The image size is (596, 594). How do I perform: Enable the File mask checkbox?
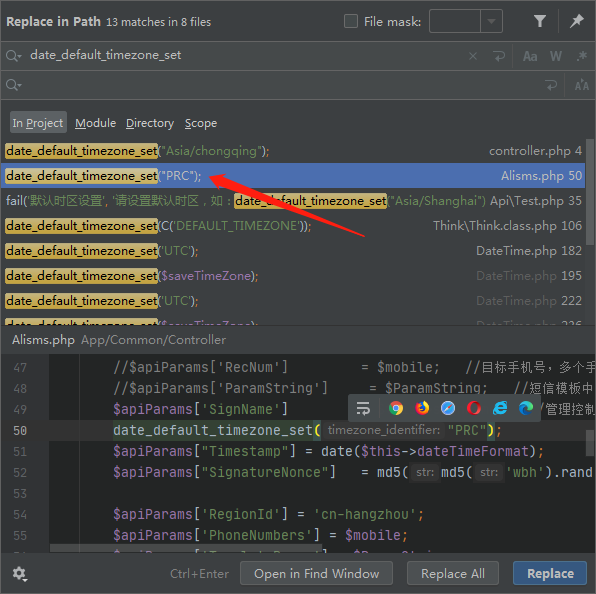350,21
